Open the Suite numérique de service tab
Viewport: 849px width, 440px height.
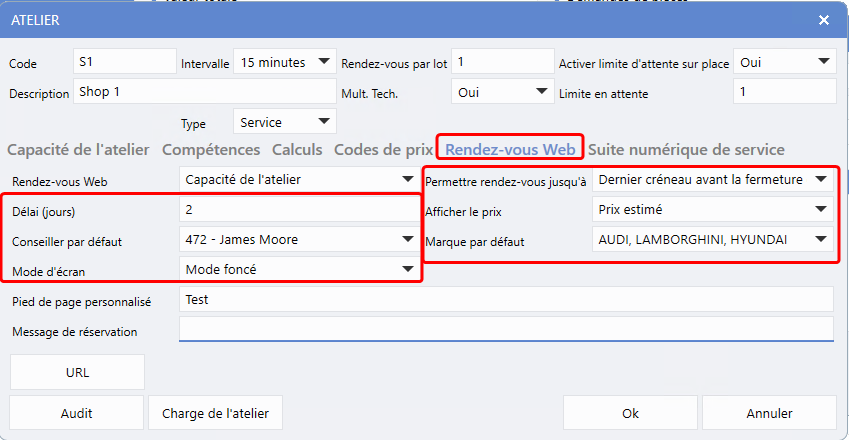(x=686, y=150)
